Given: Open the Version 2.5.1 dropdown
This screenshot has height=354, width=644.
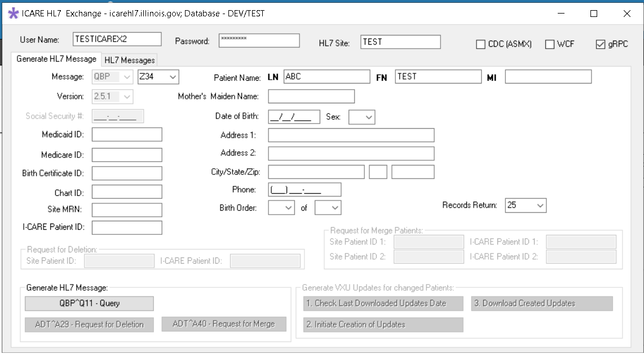Looking at the screenshot, I should click(x=126, y=97).
